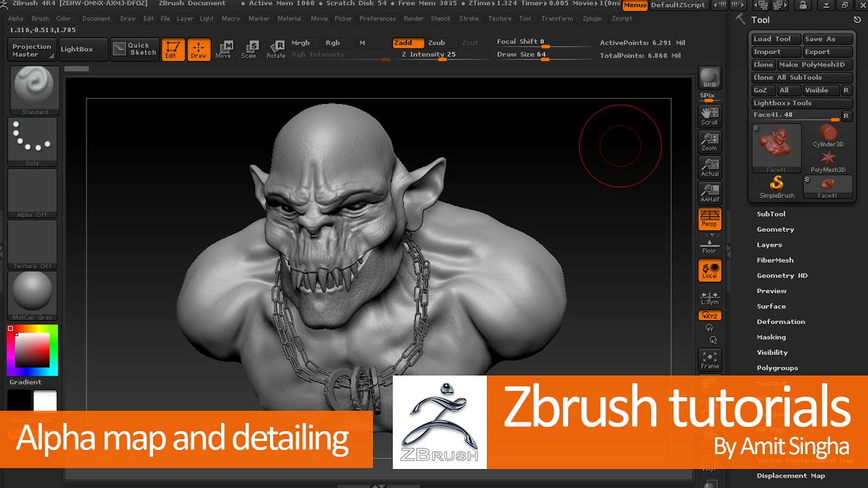868x488 pixels.
Task: Click the BPR render button
Action: point(710,79)
